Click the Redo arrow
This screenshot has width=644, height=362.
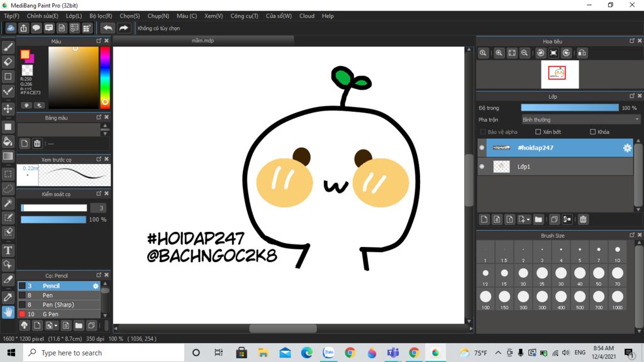(123, 28)
